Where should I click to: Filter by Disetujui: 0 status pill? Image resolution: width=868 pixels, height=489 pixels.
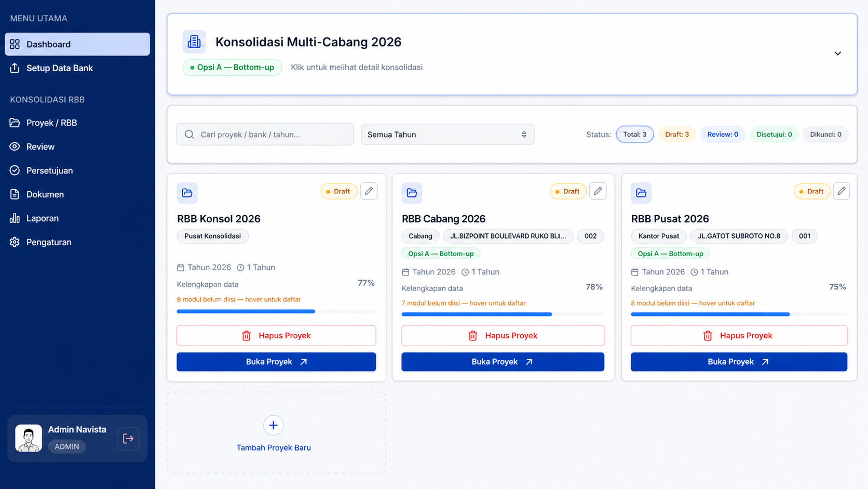774,134
